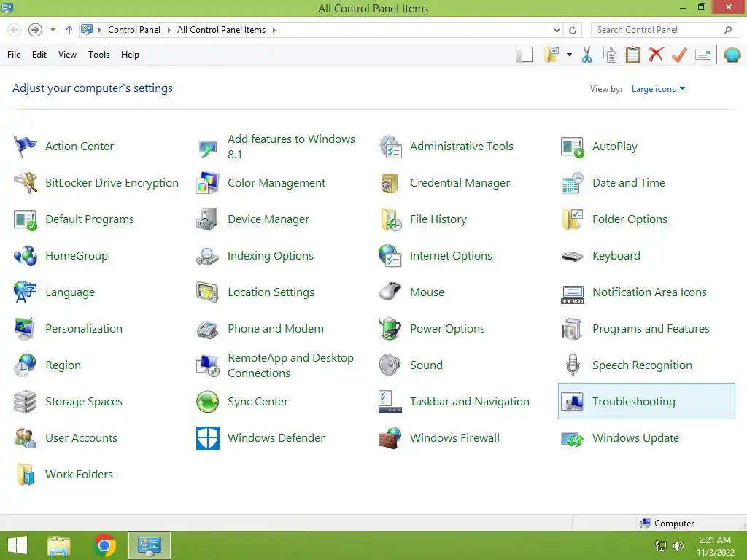Expand the View by Large icons dropdown
The image size is (747, 560).
tap(658, 88)
